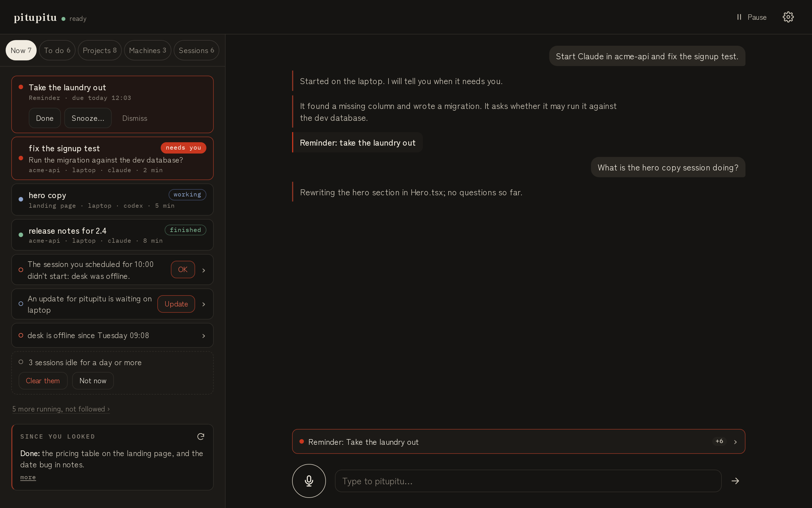The image size is (812, 508).
Task: Expand the scheduled session didn't start notice
Action: coord(203,270)
